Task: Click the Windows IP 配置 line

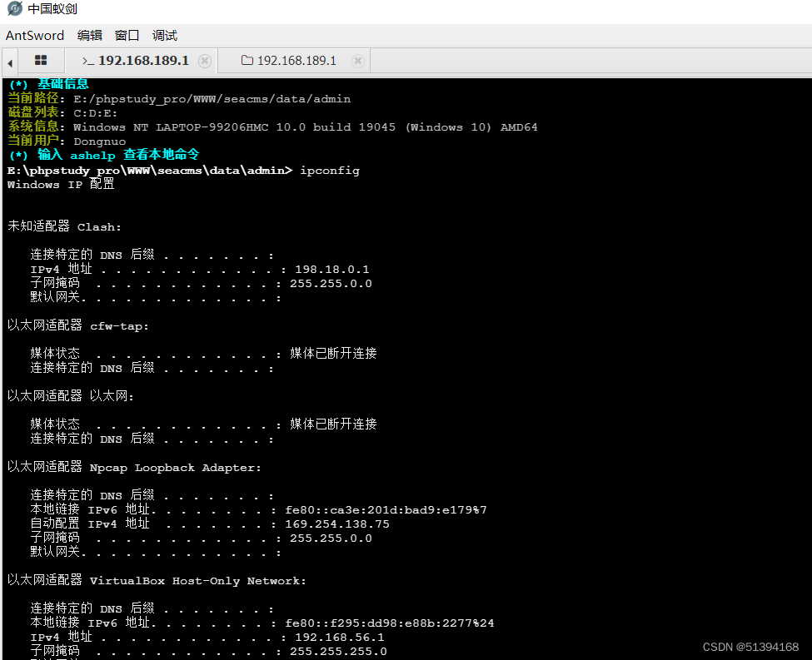Action: click(61, 184)
